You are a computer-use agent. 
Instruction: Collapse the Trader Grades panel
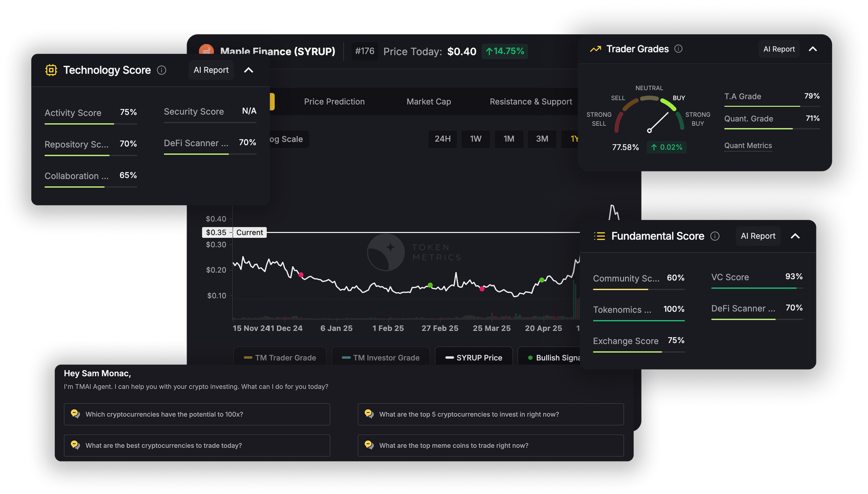(x=813, y=49)
